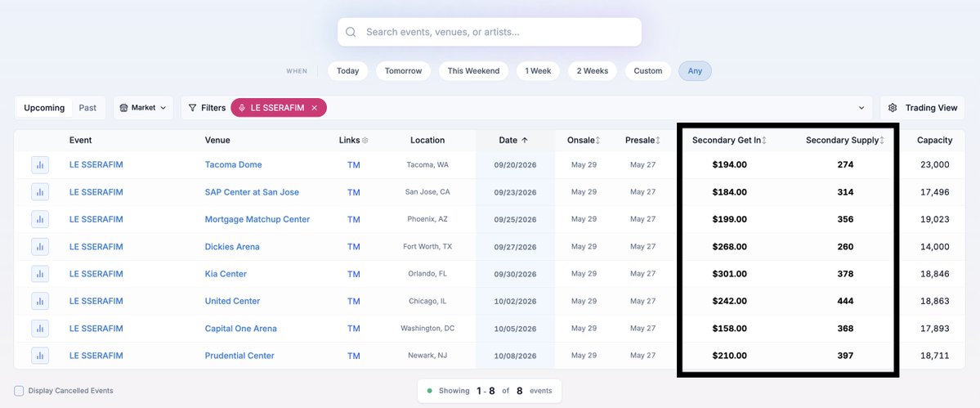Open chart icon for SAP Center row
Image resolution: width=980 pixels, height=408 pixels.
tap(40, 192)
